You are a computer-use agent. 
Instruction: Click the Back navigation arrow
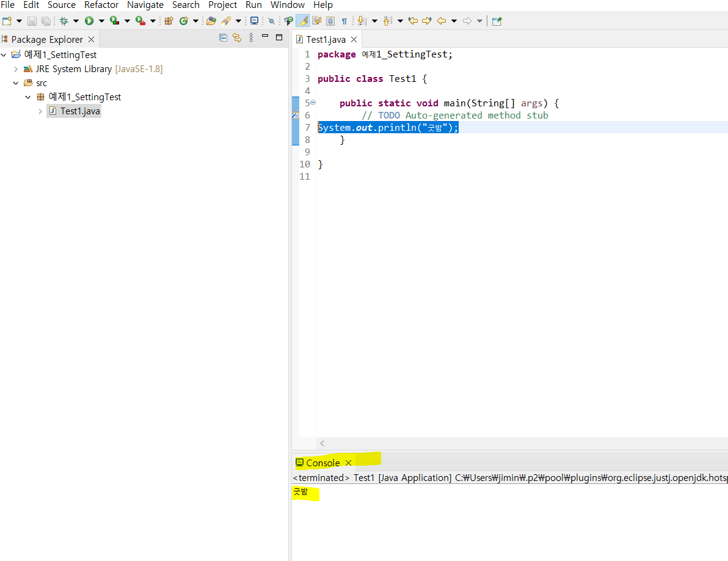442,21
